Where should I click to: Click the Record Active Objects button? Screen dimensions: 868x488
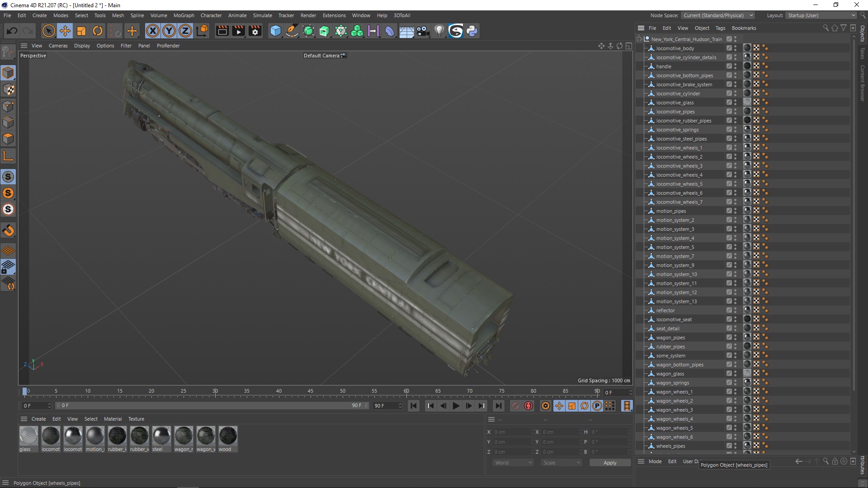(515, 406)
